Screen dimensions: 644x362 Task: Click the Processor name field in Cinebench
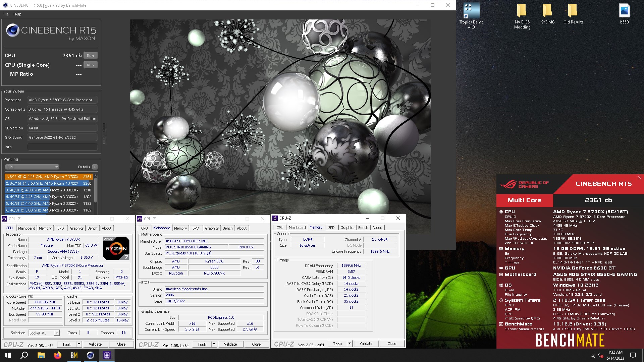click(62, 100)
